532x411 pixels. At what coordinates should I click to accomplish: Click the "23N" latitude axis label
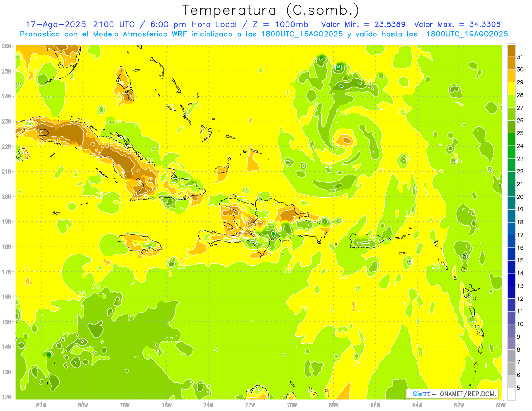[x=6, y=121]
